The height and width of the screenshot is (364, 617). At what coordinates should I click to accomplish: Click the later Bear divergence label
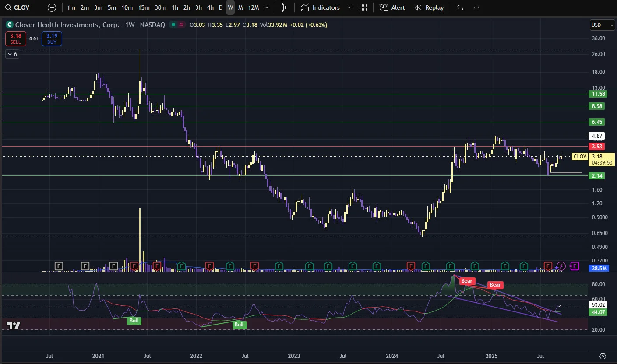coord(495,285)
